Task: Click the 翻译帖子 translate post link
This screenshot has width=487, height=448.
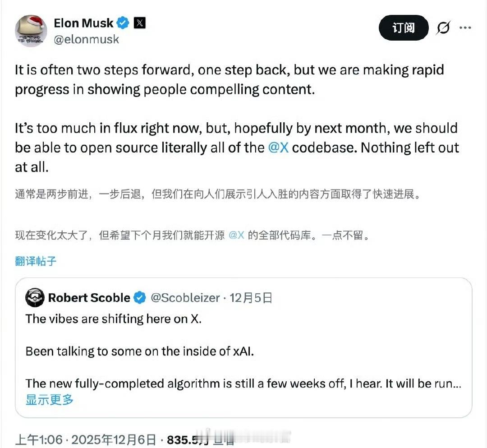Action: [36, 261]
